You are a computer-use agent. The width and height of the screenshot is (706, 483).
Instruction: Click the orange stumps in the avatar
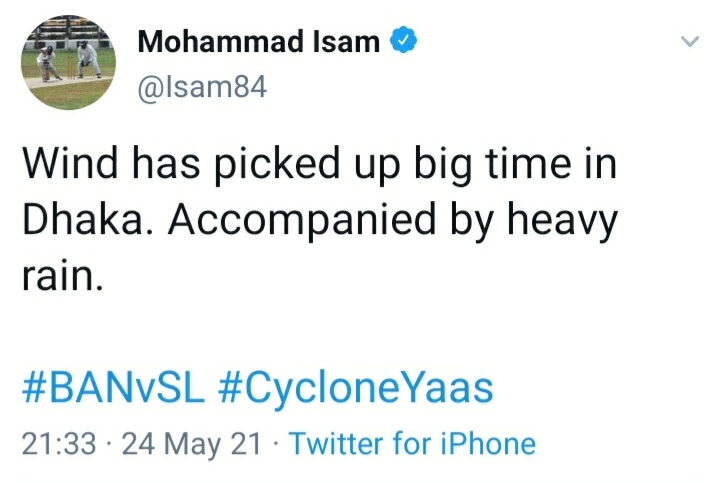[x=71, y=67]
